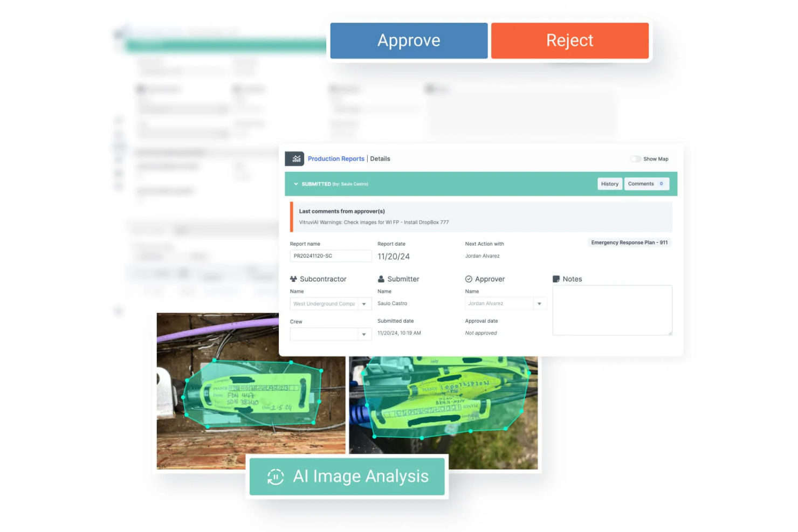Screen dimensions: 798x532
Task: Open the Comments panel showing zero comments
Action: point(646,183)
